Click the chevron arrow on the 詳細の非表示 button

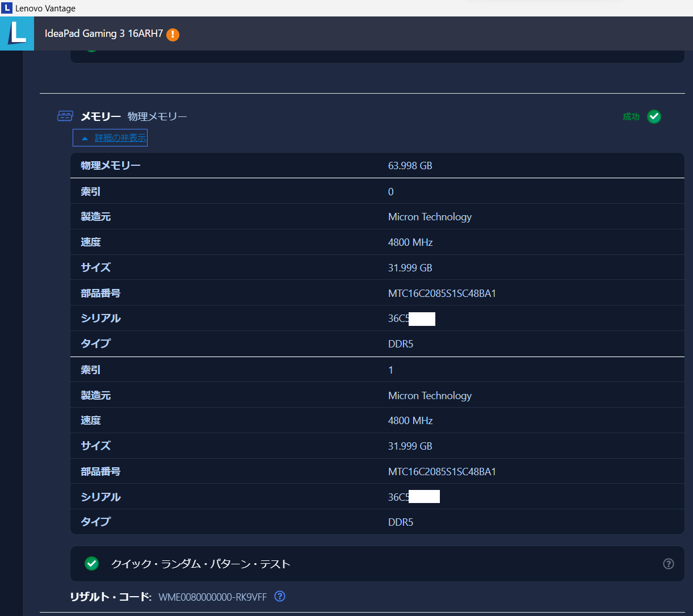pos(85,137)
